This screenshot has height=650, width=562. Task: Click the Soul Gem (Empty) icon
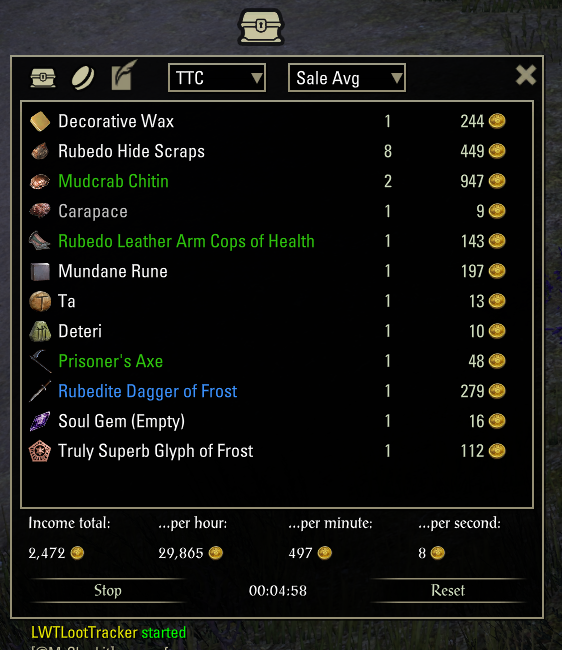pyautogui.click(x=40, y=421)
